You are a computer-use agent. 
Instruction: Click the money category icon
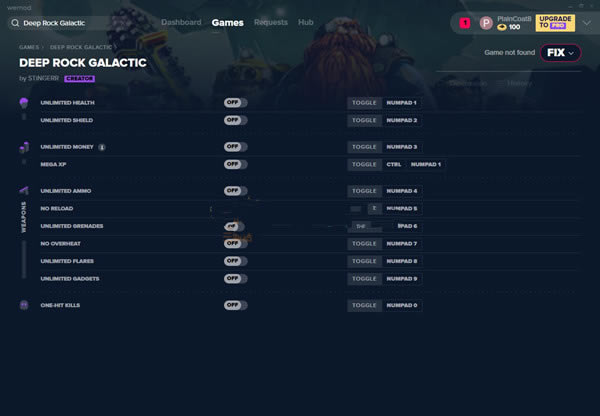(24, 147)
